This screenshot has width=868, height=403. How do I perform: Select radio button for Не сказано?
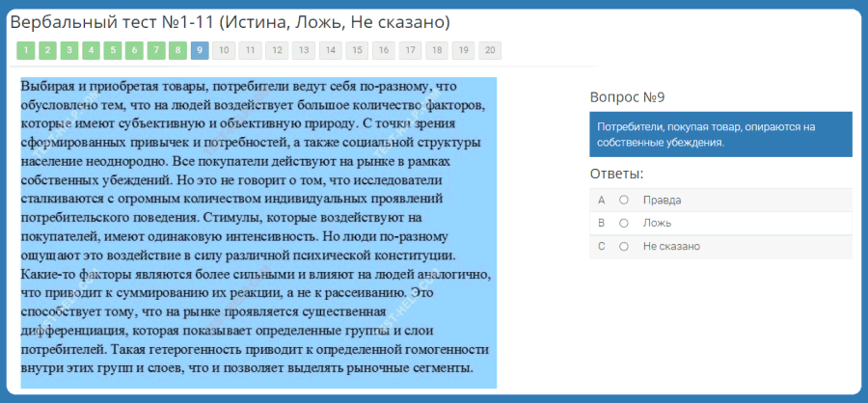coord(624,247)
